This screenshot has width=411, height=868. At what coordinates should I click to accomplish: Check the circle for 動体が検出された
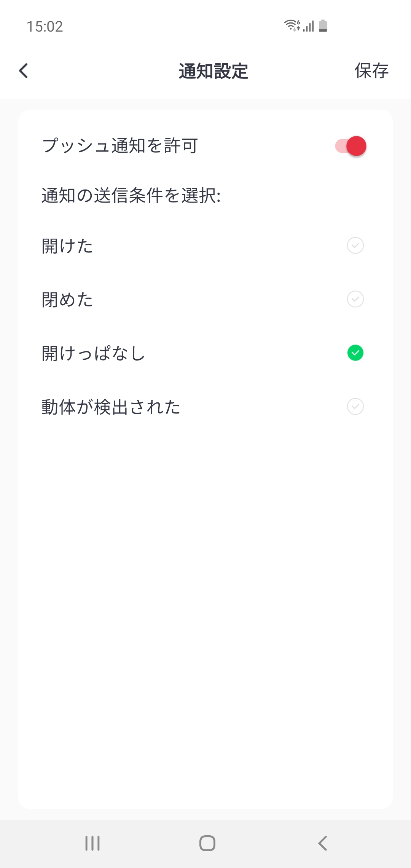click(x=355, y=407)
